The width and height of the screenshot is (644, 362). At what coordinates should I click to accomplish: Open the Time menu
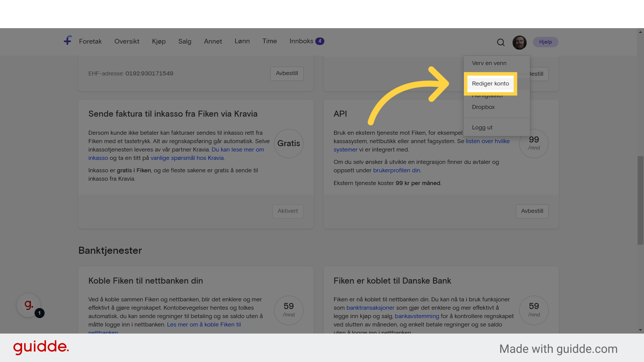(270, 41)
